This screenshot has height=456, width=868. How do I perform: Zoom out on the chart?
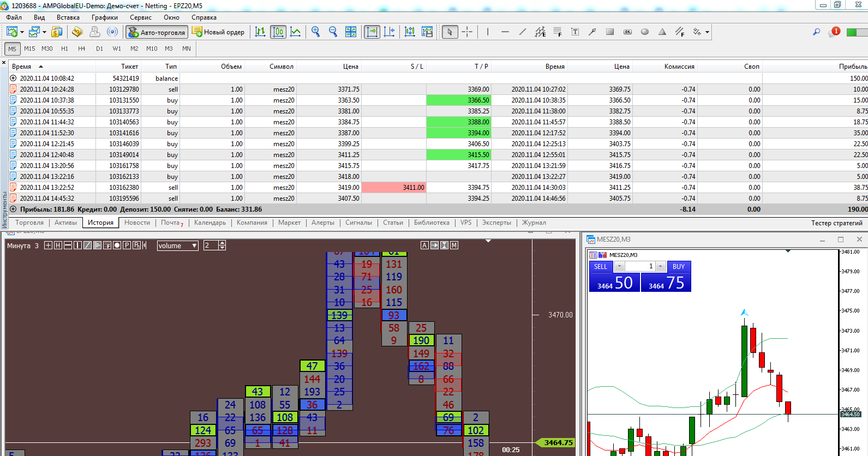point(333,32)
